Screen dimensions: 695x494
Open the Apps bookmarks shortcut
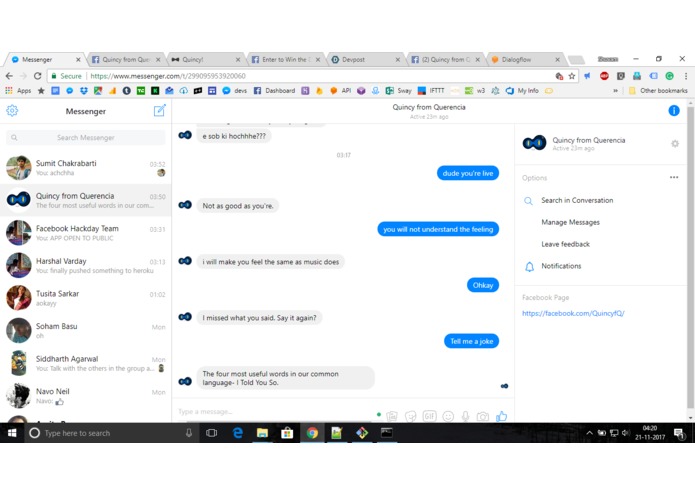click(x=18, y=90)
